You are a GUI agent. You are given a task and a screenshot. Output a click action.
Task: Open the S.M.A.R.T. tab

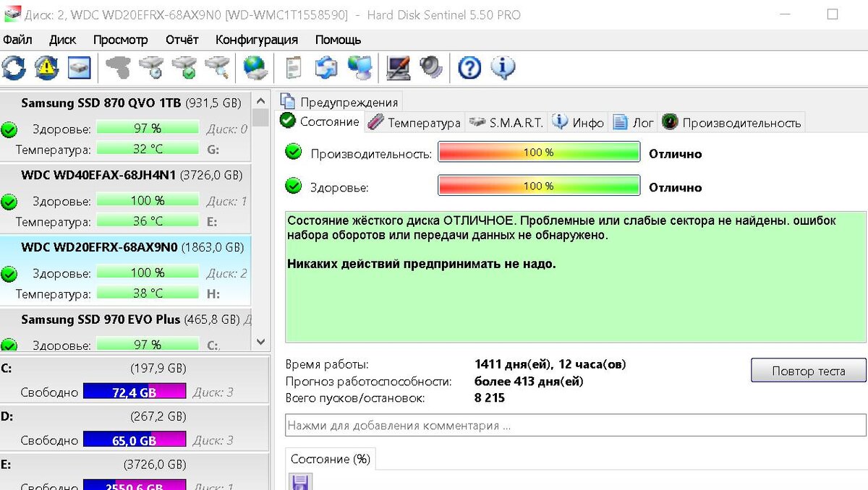(506, 123)
